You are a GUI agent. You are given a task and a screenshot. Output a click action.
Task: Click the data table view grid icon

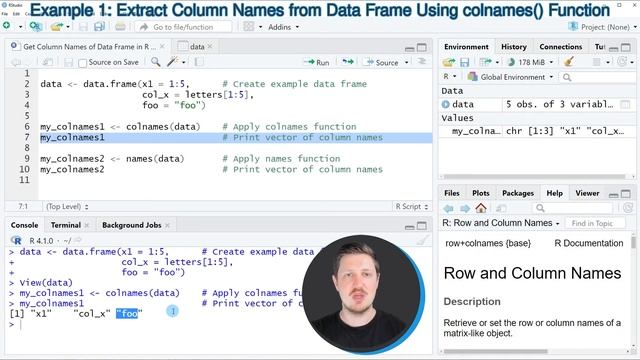point(625,104)
